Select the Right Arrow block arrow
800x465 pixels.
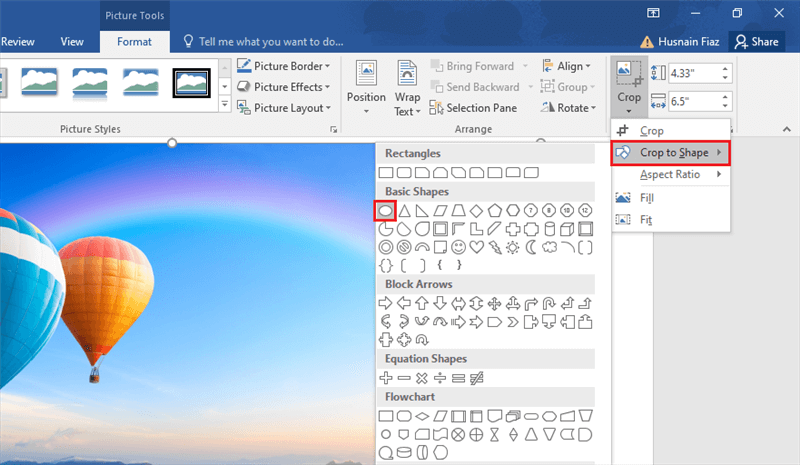(x=386, y=303)
